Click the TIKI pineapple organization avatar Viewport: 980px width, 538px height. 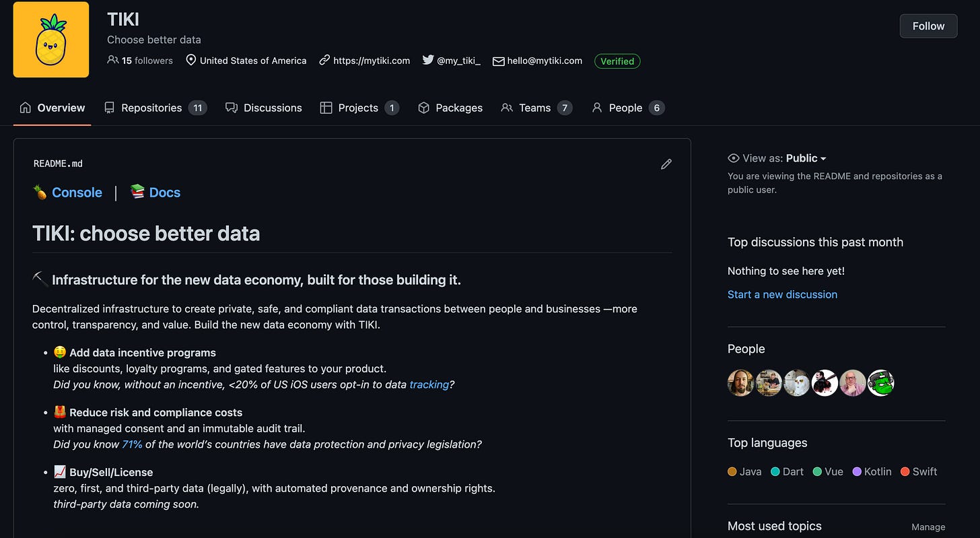pos(51,40)
